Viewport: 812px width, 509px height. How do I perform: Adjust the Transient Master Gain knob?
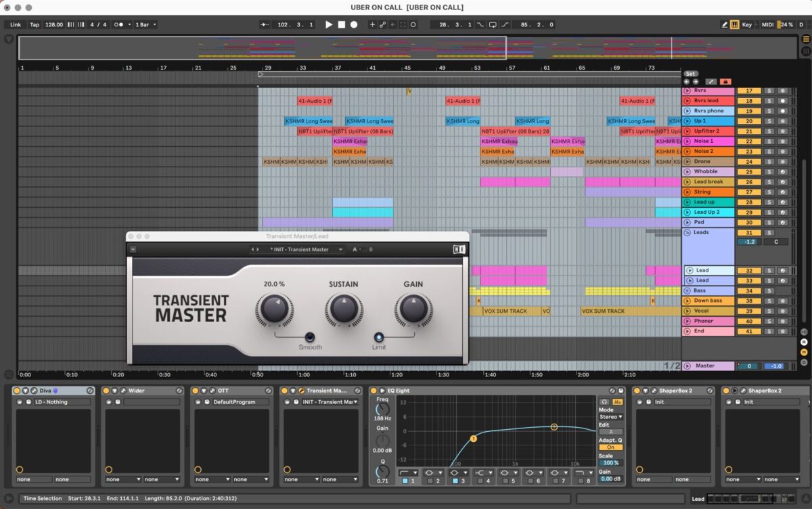(413, 310)
